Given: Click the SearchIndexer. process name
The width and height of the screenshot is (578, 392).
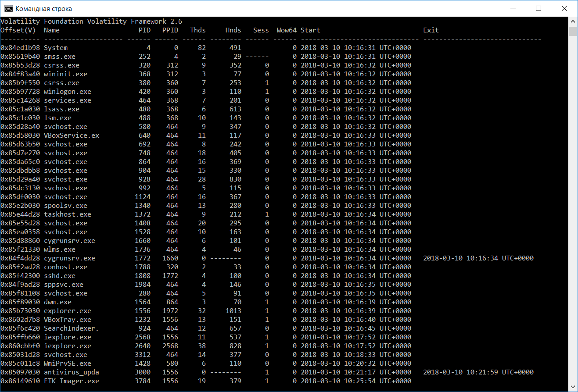Looking at the screenshot, I should [x=72, y=328].
